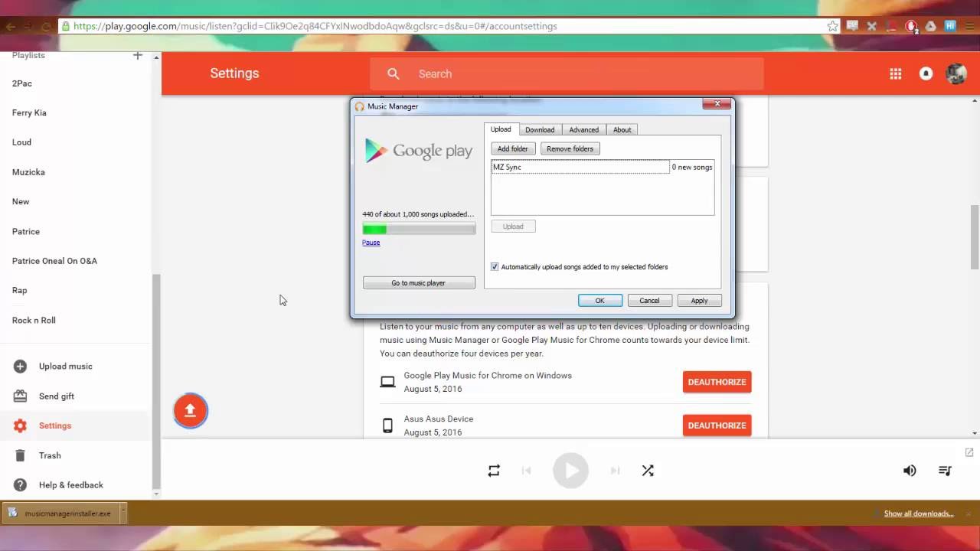Screen dimensions: 980x551
Task: Open musicmanagerinstaller.exe download item
Action: [x=60, y=514]
